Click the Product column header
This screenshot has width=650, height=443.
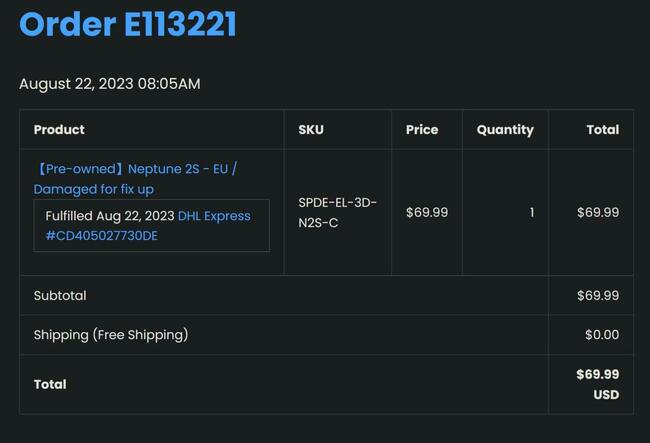click(x=59, y=130)
